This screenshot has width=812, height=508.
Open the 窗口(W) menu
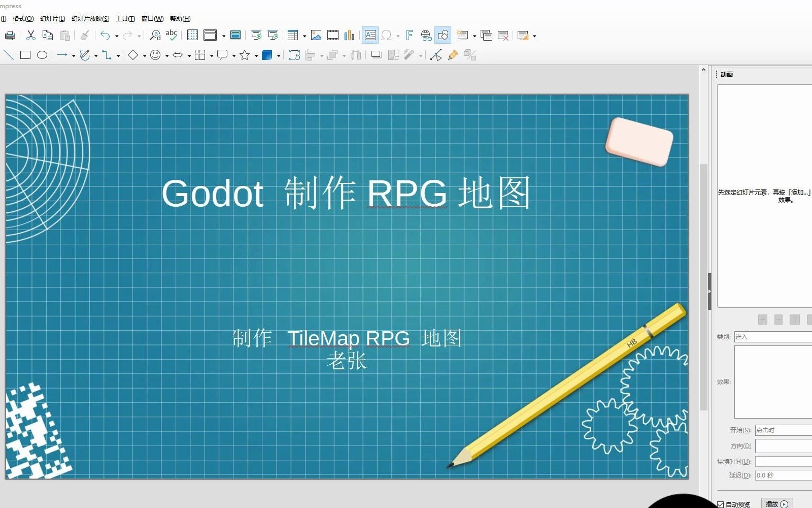(152, 19)
